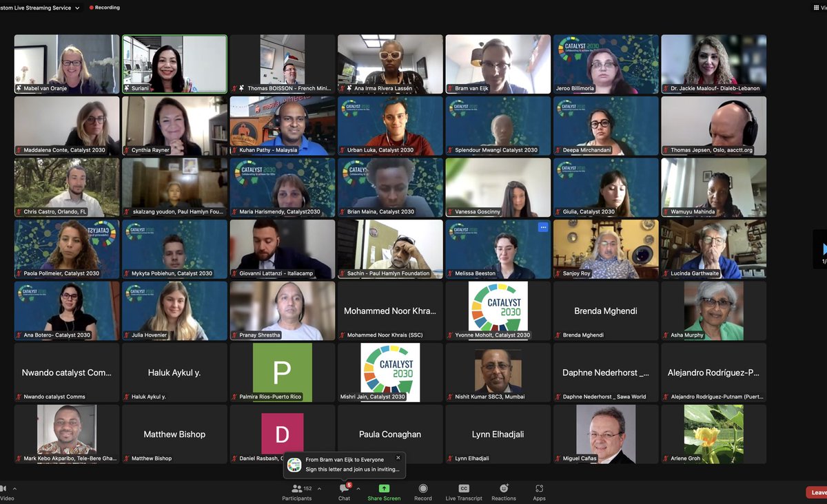827x504 pixels.
Task: Expand the Chat options caret
Action: pyautogui.click(x=358, y=488)
